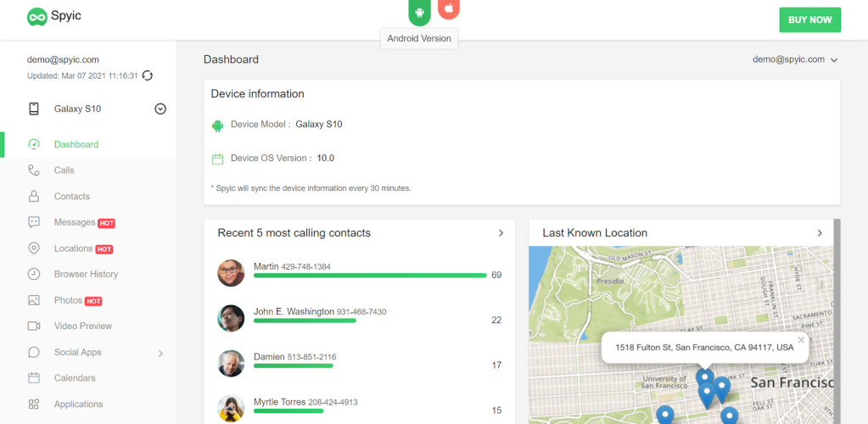
Task: Click the page vertical scrollbar
Action: (837, 321)
